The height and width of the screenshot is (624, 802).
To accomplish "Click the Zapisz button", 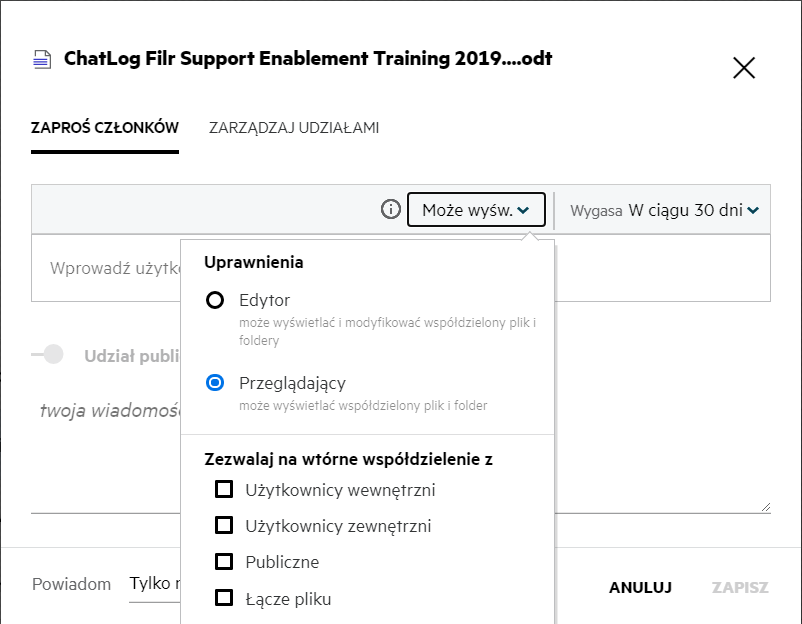I will [740, 587].
